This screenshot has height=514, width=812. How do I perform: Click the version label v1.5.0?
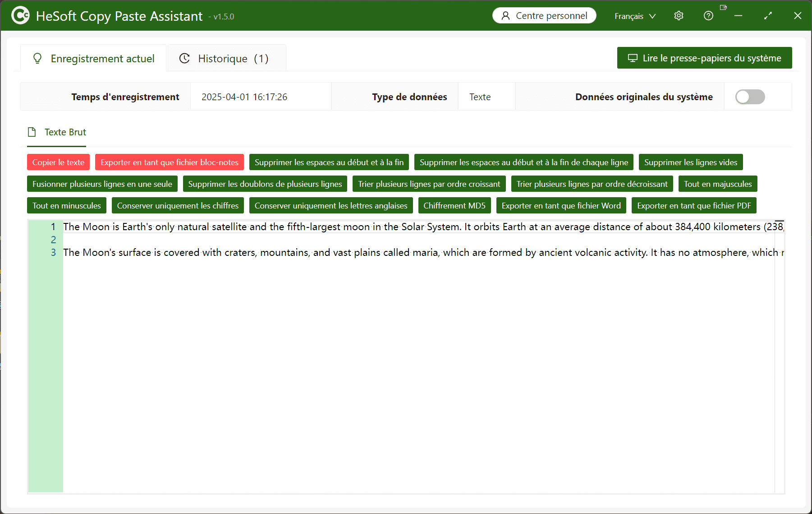pos(224,17)
